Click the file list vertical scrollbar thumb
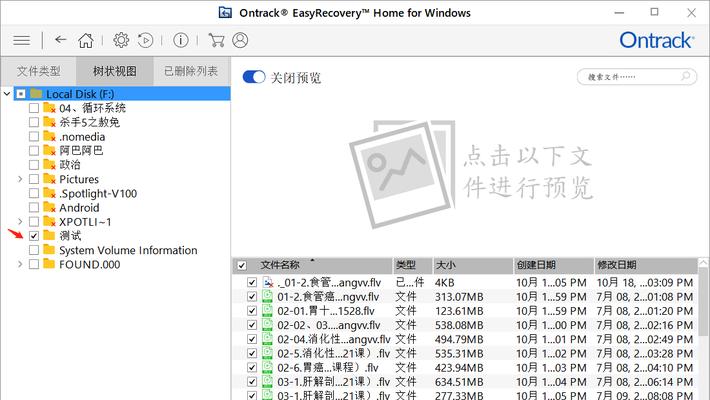 pyautogui.click(x=703, y=302)
